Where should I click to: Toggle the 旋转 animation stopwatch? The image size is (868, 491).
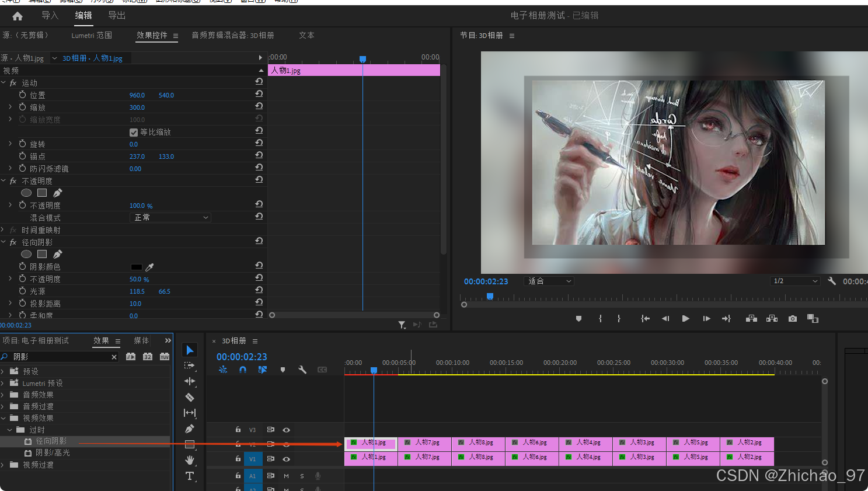pos(22,144)
